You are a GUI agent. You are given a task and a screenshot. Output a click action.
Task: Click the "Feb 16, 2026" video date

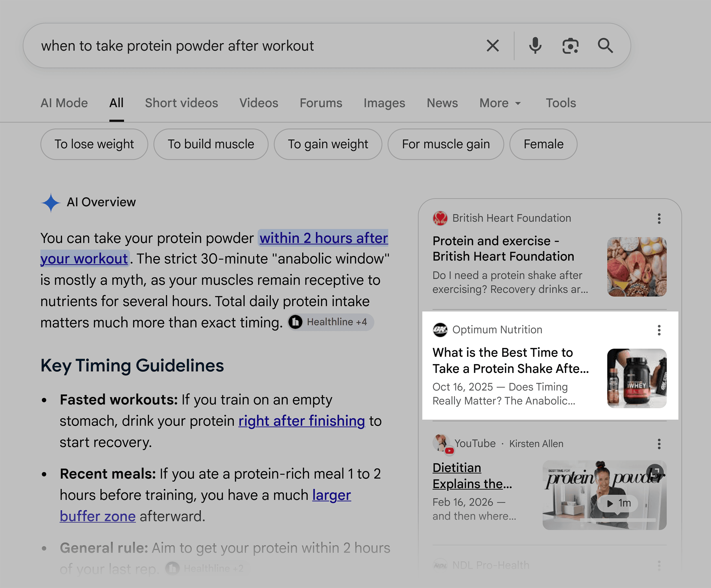pyautogui.click(x=462, y=502)
